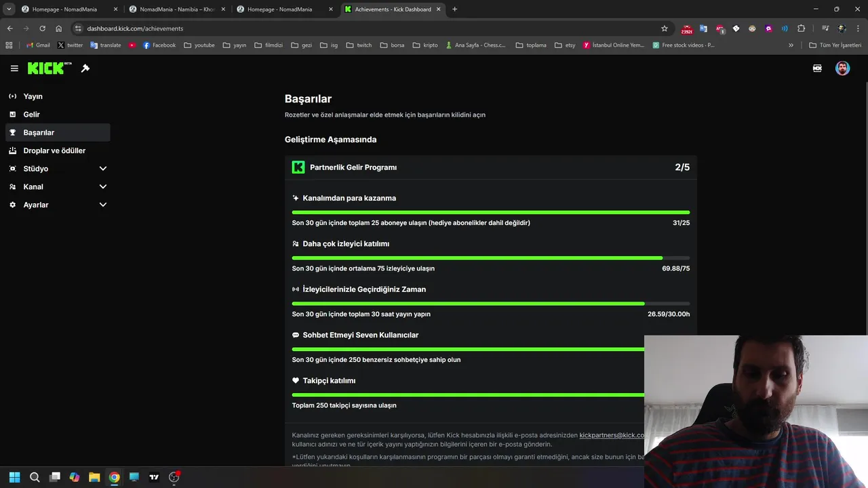Bookmark this page with the star icon

665,28
